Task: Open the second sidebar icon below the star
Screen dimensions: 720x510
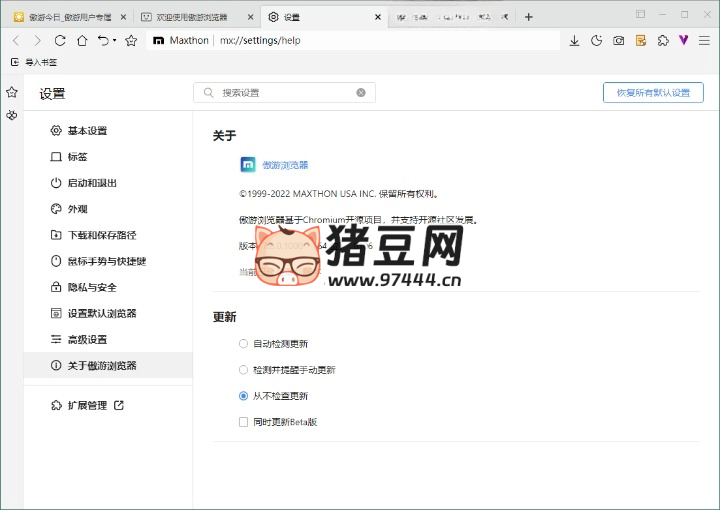Action: tap(11, 115)
